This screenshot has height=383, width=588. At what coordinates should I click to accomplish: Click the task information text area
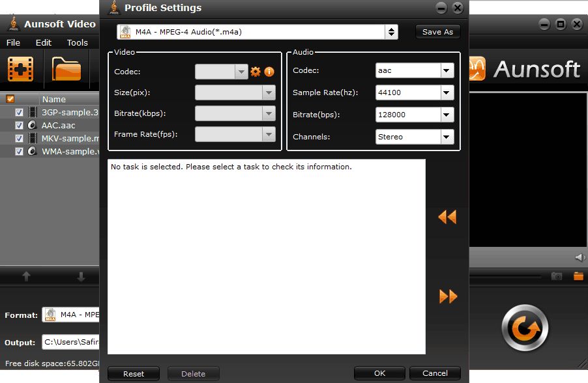(267, 257)
